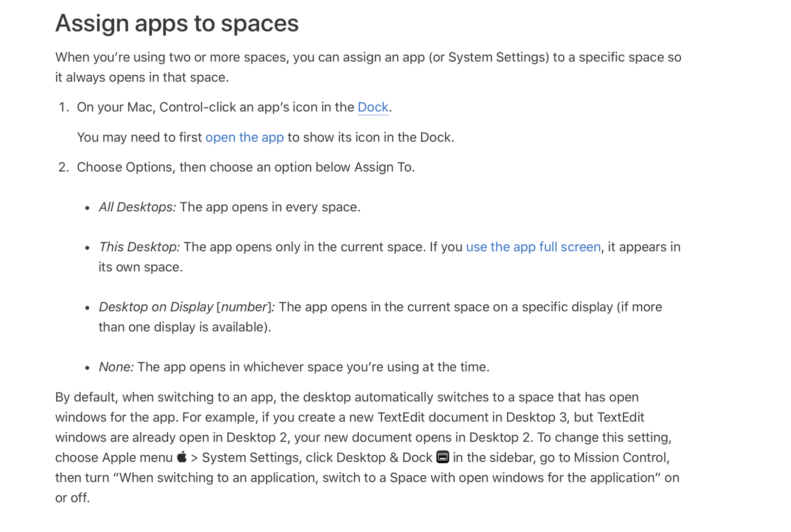The image size is (791, 532).
Task: Click step 2 "Choose Options" sentence
Action: pyautogui.click(x=245, y=167)
